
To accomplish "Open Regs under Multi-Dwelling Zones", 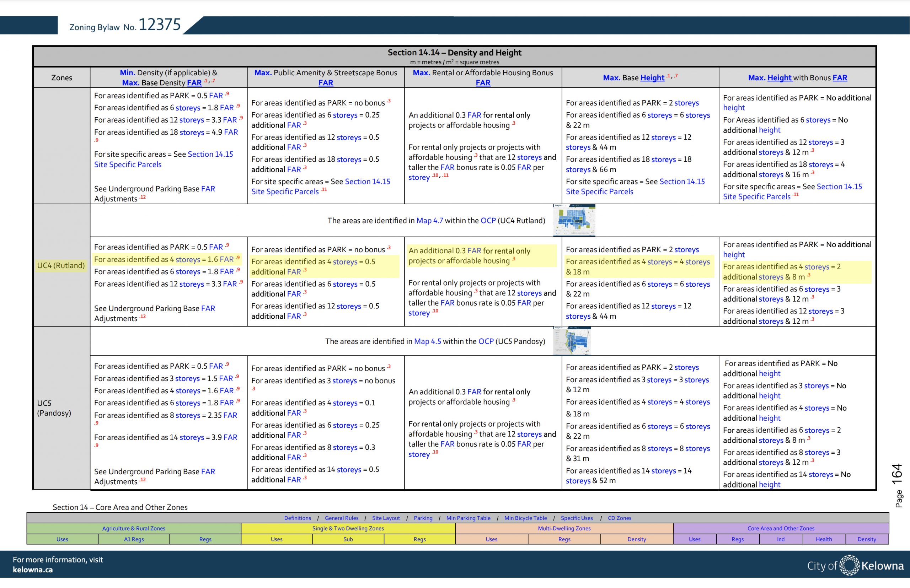I will click(x=564, y=539).
